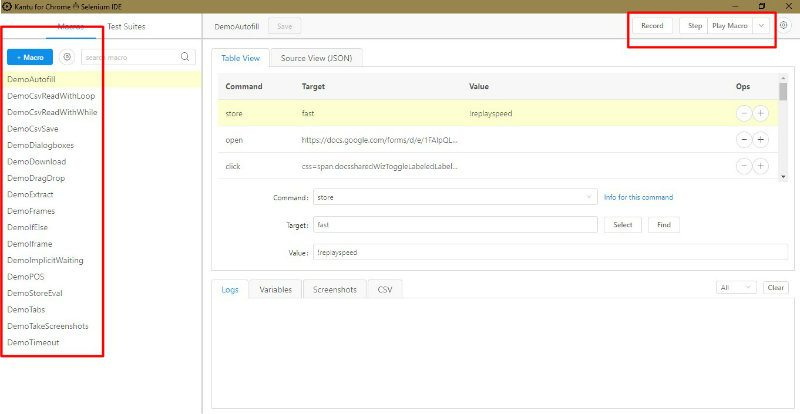Expand the Play Macro dropdown arrow

pos(762,26)
